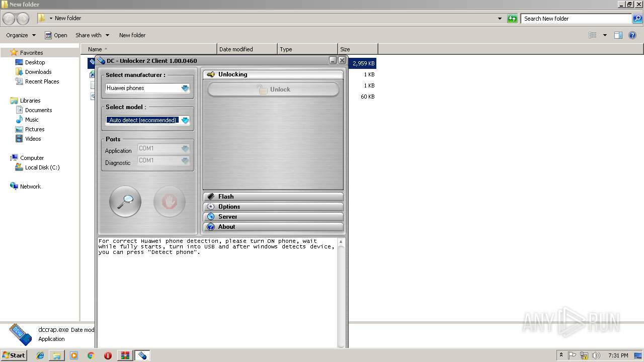
Task: Open the view options dropdown arrow
Action: pyautogui.click(x=605, y=35)
